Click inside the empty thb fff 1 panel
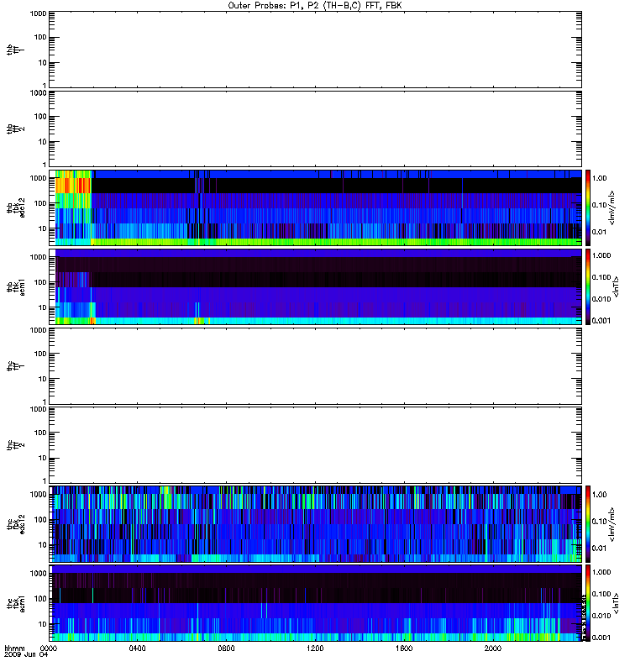The image size is (630, 672). coord(315,50)
